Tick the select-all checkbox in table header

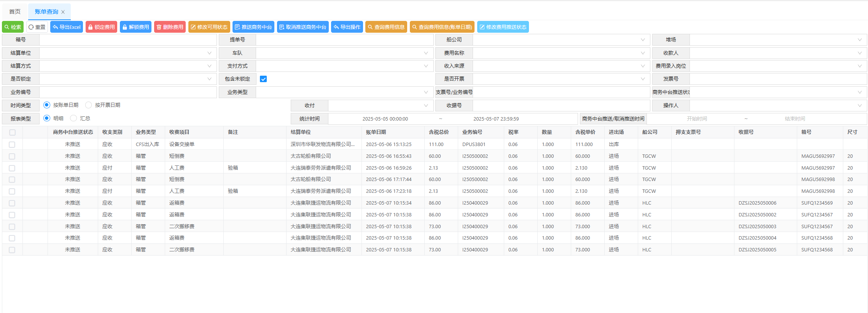[x=13, y=132]
